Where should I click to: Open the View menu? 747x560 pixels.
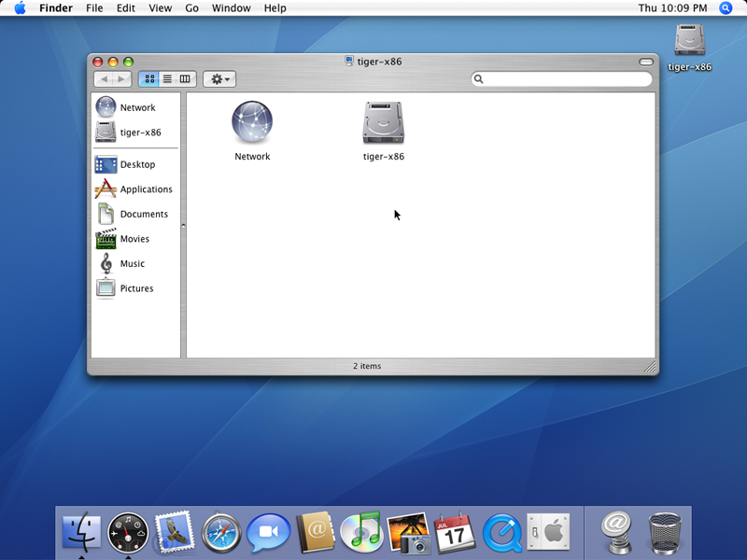[x=161, y=8]
